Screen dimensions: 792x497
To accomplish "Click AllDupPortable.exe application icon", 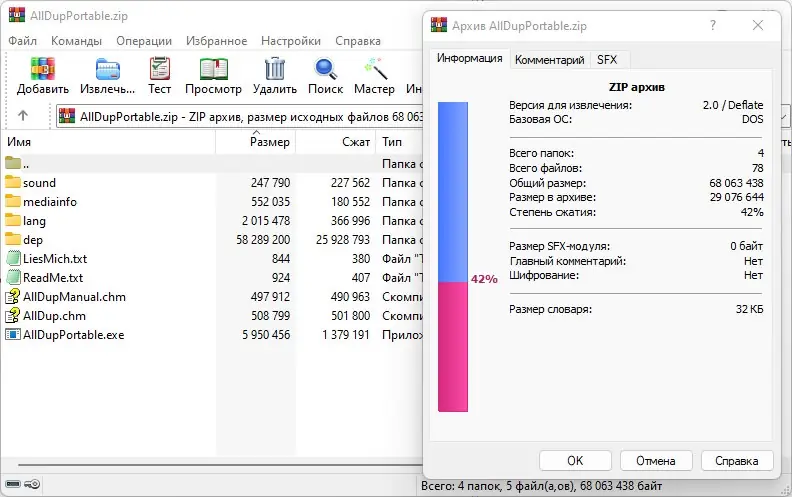I will pos(13,334).
